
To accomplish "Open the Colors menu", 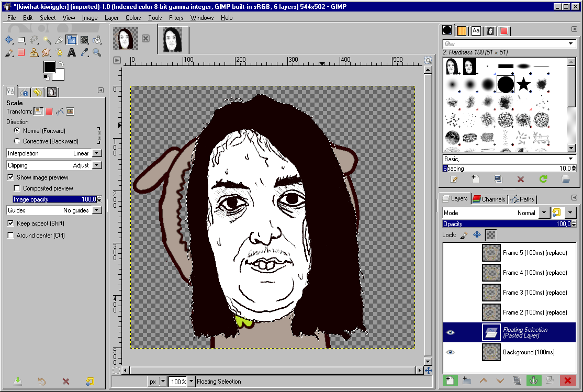I will click(133, 17).
